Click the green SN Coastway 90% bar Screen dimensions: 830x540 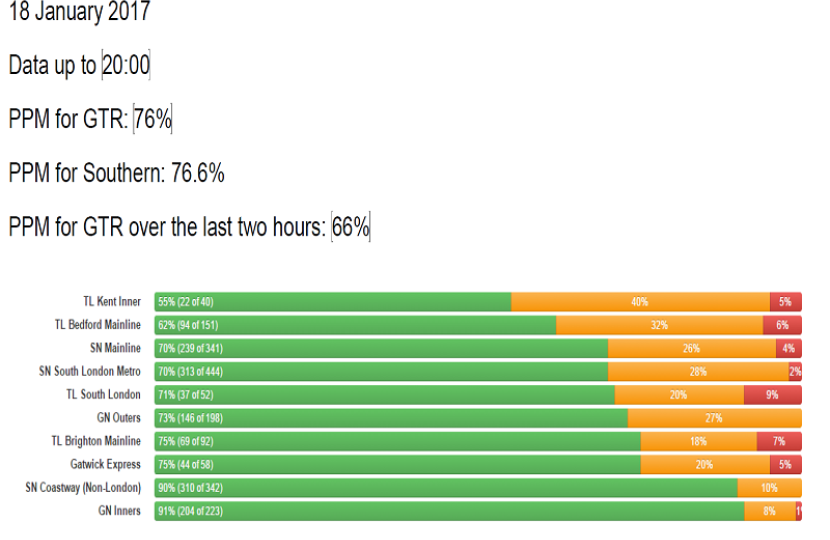pyautogui.click(x=446, y=488)
